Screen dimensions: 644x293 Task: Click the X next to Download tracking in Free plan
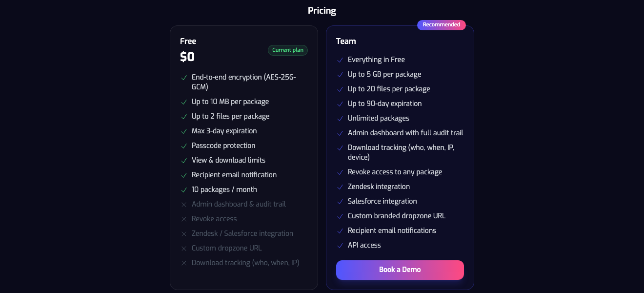click(x=184, y=263)
